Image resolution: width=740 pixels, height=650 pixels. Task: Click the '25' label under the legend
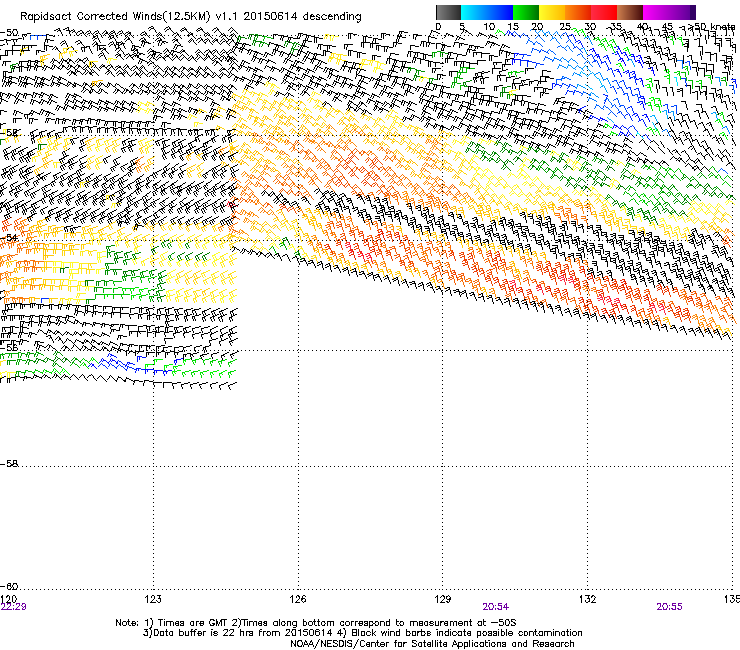click(x=565, y=27)
